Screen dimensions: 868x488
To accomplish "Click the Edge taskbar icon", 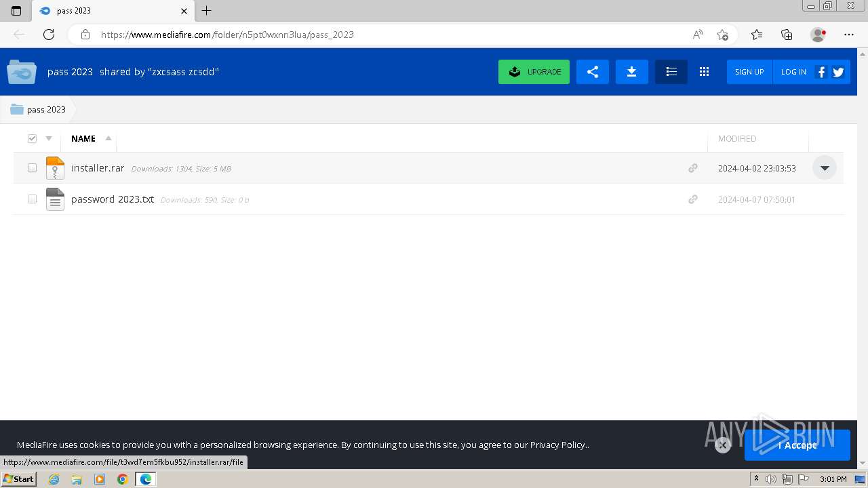I will [x=145, y=479].
